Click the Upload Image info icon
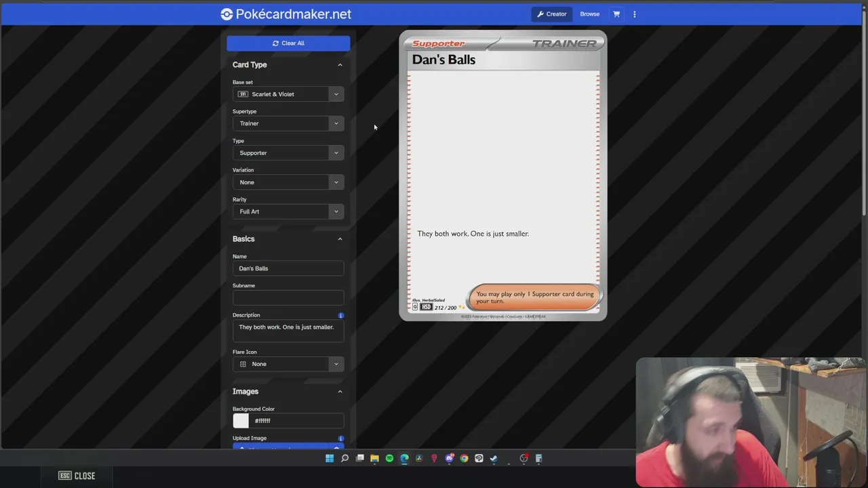Screen dimensions: 868x488 coord(341,439)
